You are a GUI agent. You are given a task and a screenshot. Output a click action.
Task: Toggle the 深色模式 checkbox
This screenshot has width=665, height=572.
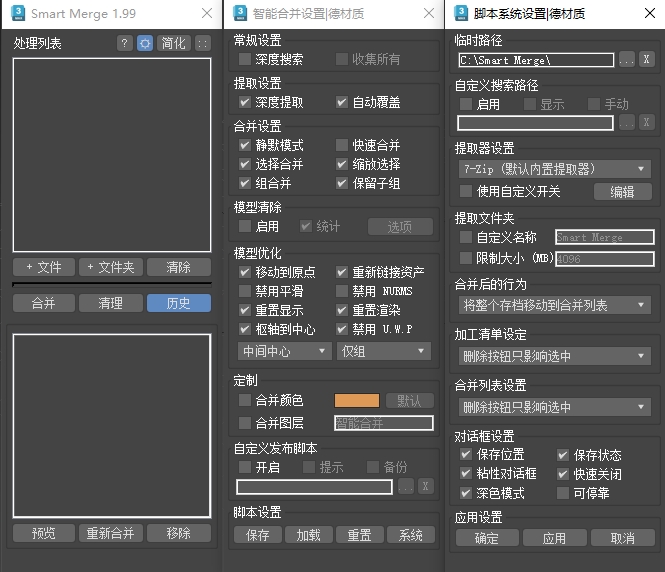pos(466,493)
